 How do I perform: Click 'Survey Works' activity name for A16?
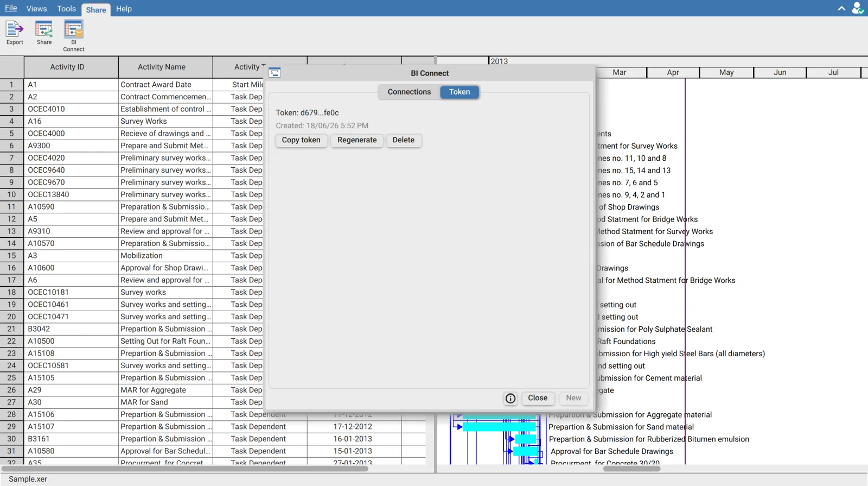165,122
